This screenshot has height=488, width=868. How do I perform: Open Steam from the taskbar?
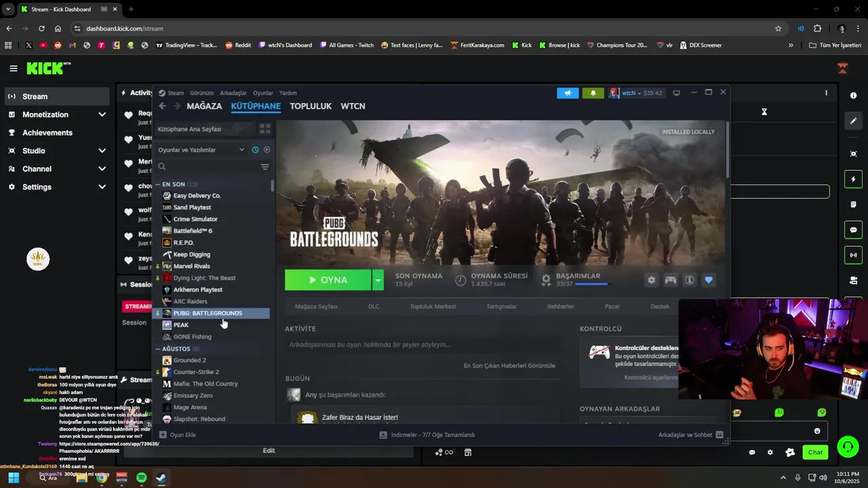pyautogui.click(x=161, y=478)
